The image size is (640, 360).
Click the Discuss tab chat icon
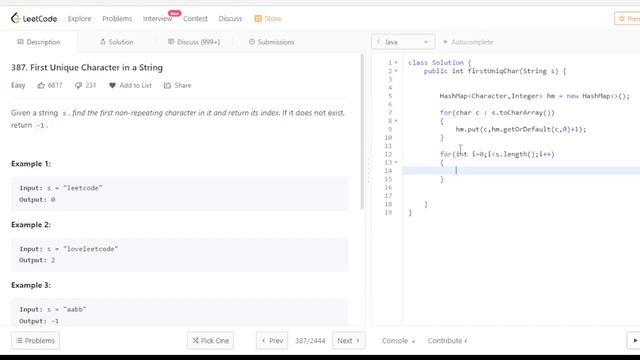pos(171,42)
